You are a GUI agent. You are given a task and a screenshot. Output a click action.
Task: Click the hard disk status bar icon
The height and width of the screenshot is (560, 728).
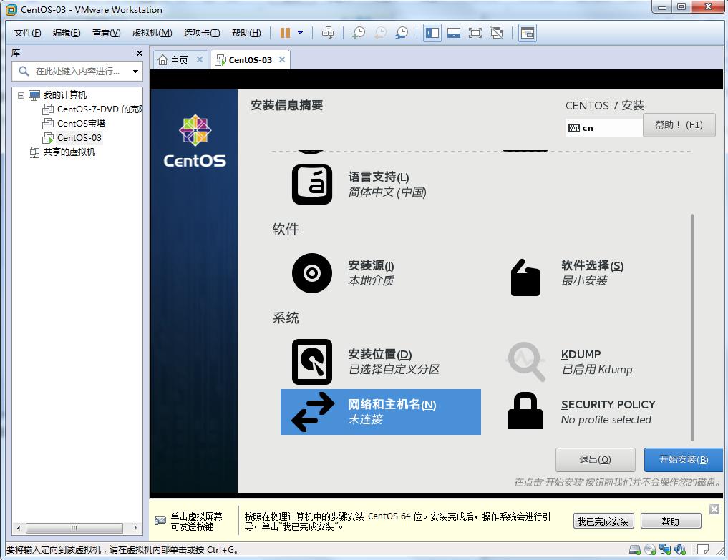coord(635,550)
